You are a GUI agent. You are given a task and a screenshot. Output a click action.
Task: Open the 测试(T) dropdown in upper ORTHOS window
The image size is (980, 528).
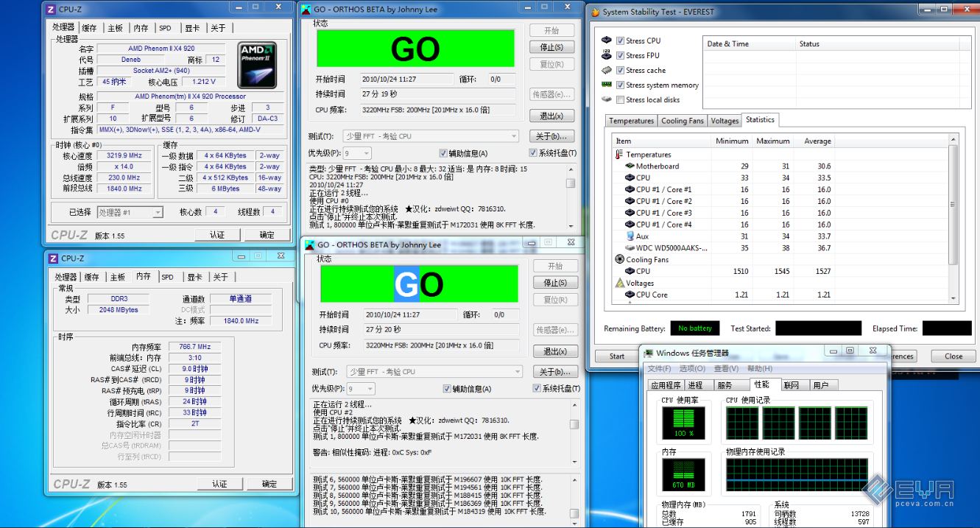coord(431,136)
